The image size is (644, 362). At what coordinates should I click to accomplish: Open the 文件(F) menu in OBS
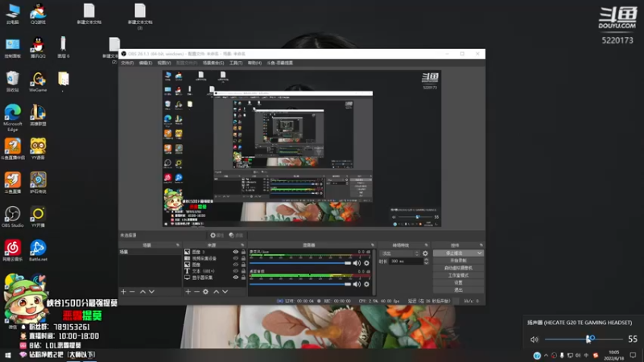pos(127,63)
